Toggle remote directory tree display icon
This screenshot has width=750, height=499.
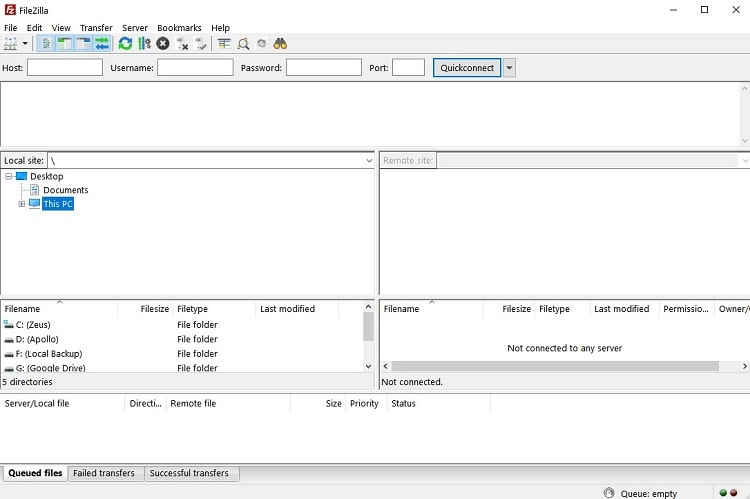(x=83, y=44)
